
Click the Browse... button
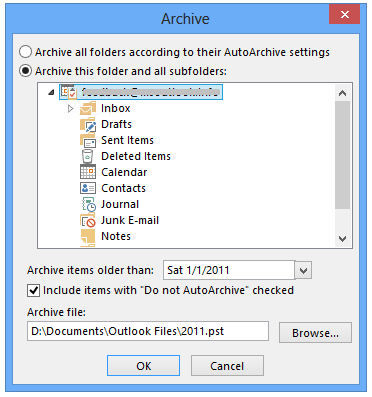point(315,333)
